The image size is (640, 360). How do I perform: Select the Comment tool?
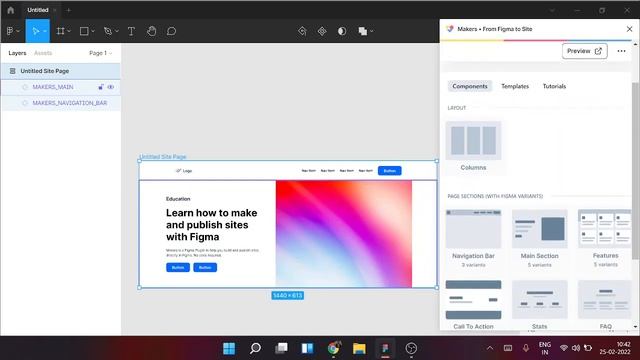pos(171,31)
